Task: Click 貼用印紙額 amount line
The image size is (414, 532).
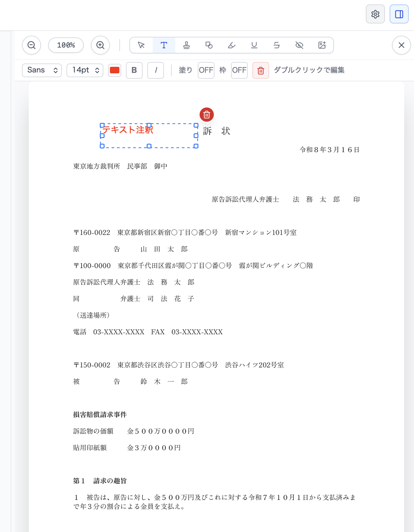Action: [127, 448]
